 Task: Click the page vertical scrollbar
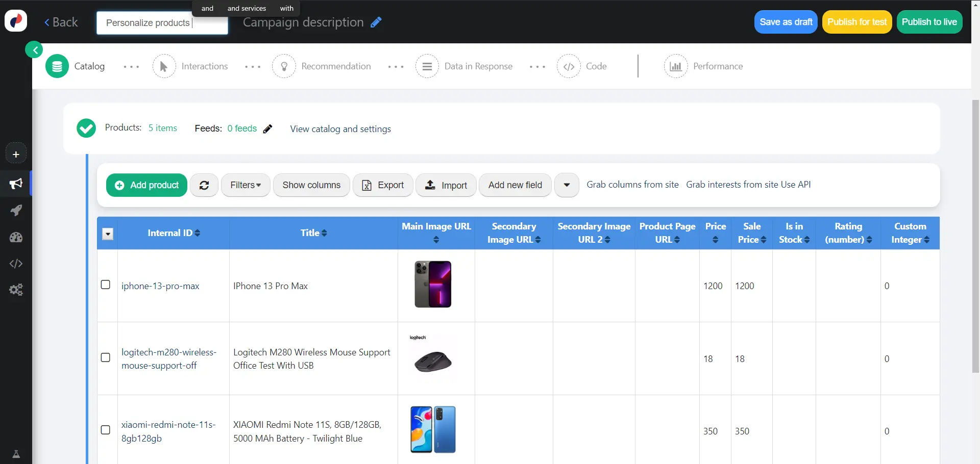975,236
